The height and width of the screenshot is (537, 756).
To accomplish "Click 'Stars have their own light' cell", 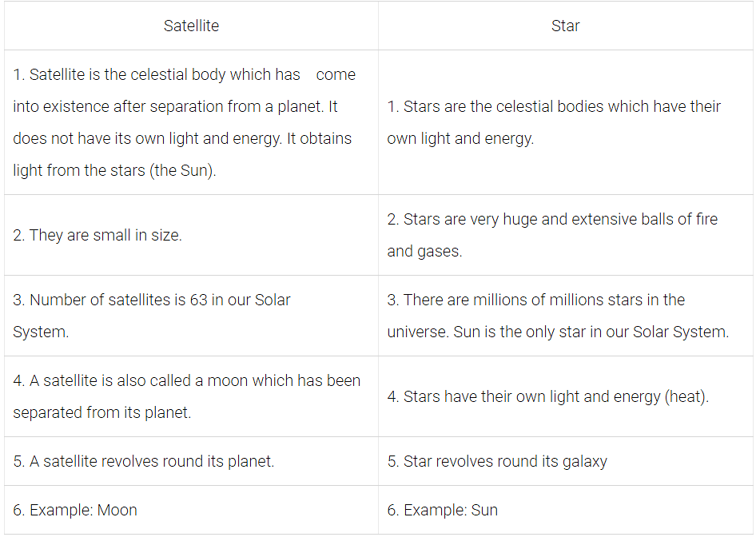I will pos(547,397).
